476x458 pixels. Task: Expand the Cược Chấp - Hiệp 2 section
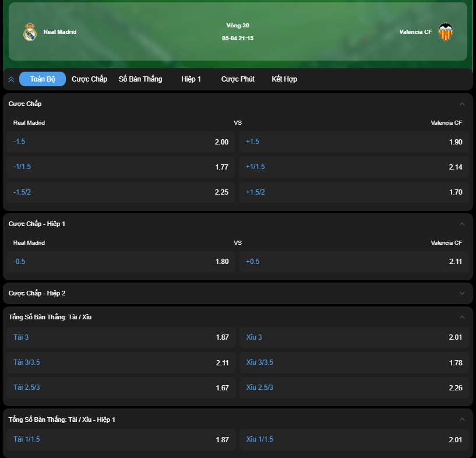pyautogui.click(x=462, y=293)
